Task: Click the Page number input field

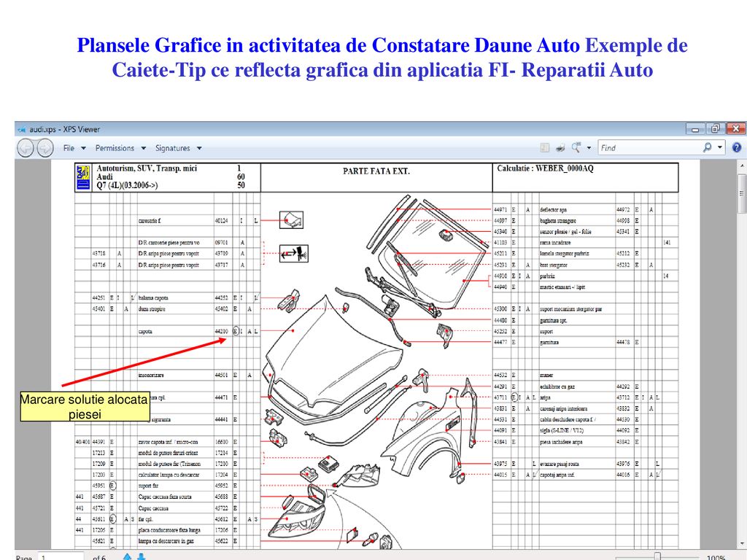Action: coord(62,556)
